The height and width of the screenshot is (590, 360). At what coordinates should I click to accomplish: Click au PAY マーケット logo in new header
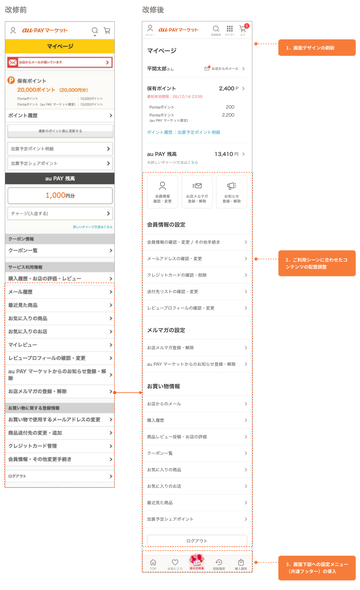click(x=178, y=29)
